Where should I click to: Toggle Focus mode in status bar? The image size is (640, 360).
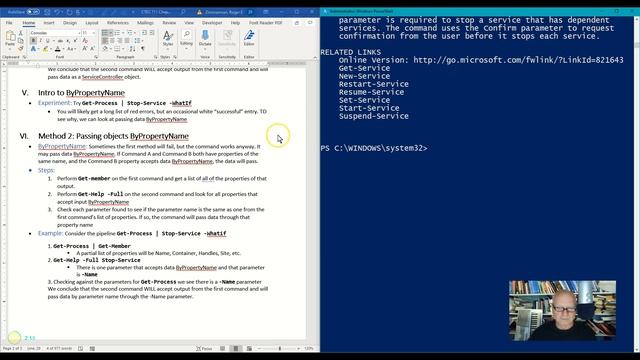click(x=204, y=349)
